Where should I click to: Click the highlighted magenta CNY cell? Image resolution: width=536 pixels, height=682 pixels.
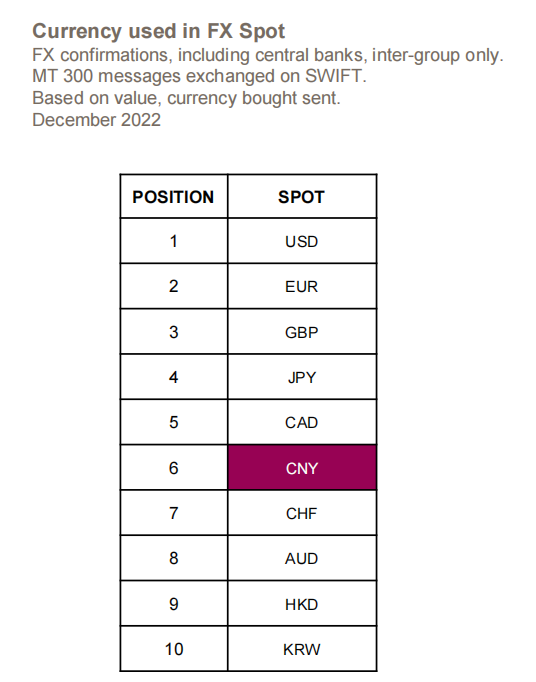point(302,468)
